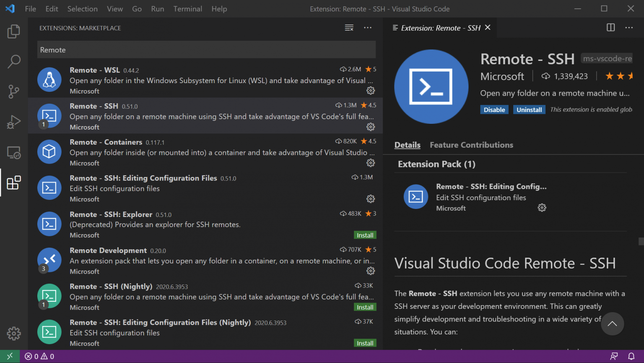Click the star rating in extension details

point(619,76)
